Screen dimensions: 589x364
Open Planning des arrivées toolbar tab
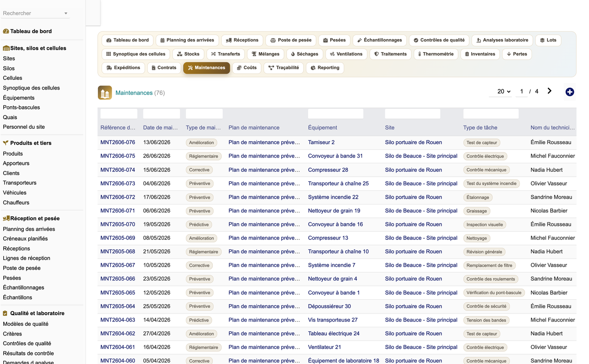point(187,40)
